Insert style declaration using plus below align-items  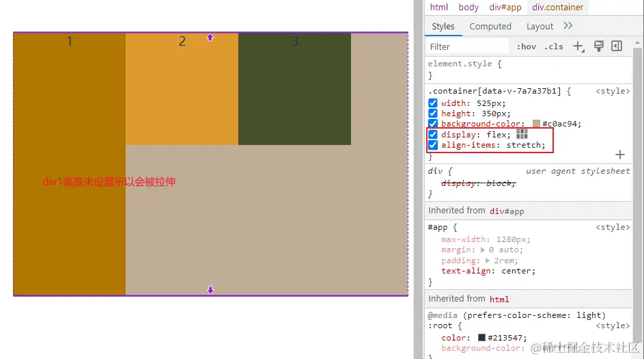point(620,155)
